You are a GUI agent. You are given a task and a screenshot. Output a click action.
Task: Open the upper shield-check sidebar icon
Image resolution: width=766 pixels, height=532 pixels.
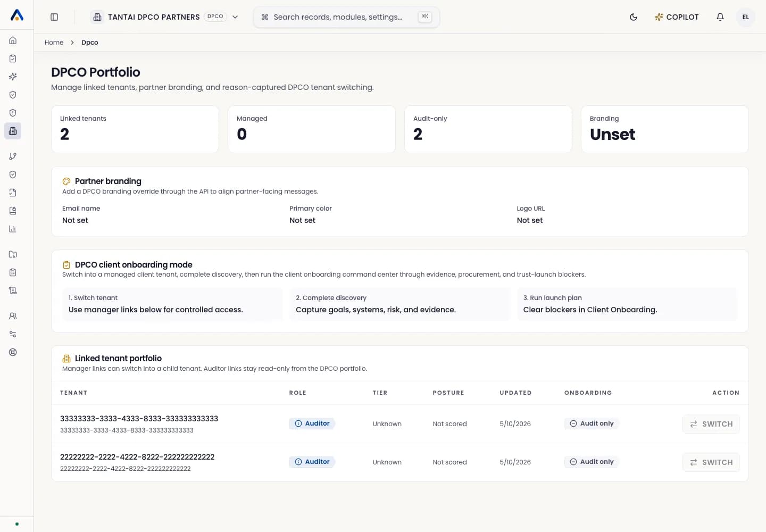tap(13, 95)
